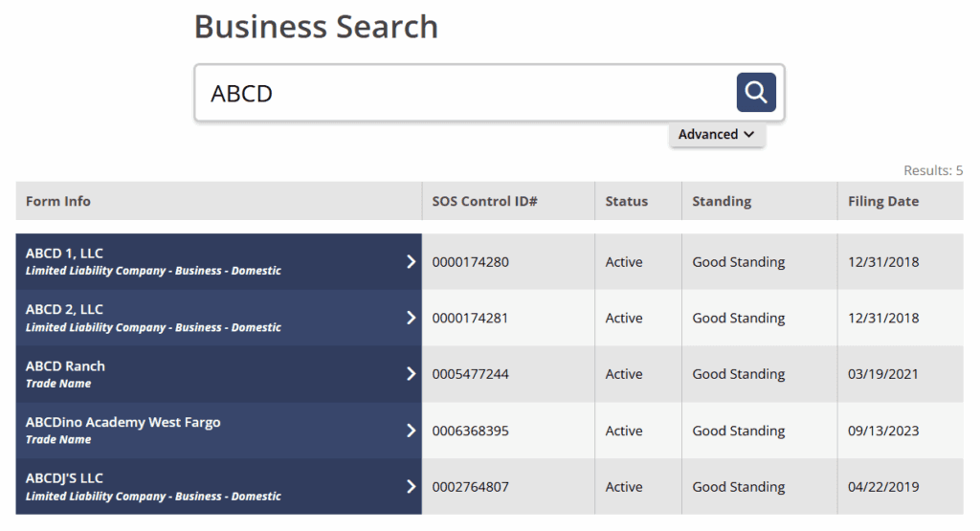Click Good Standing in ABCDJ'S LLC row
Screen dimensions: 980x531
point(739,487)
